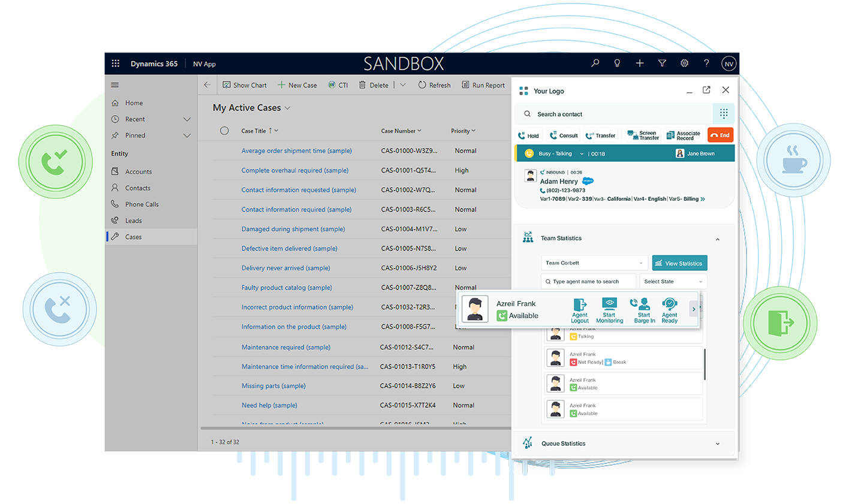849x504 pixels.
Task: Click the Hold call button
Action: tap(529, 135)
